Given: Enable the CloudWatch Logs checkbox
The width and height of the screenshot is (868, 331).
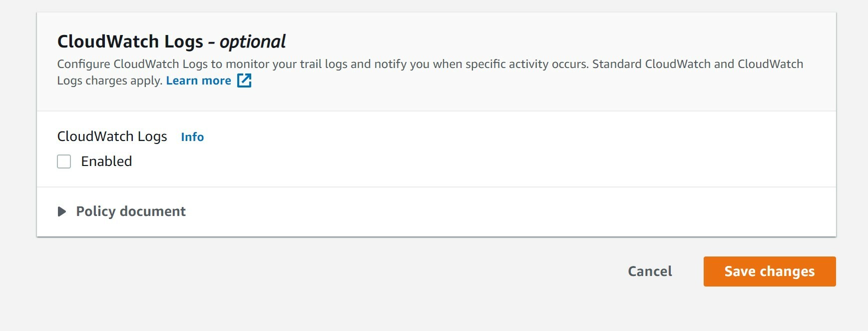Looking at the screenshot, I should (64, 161).
